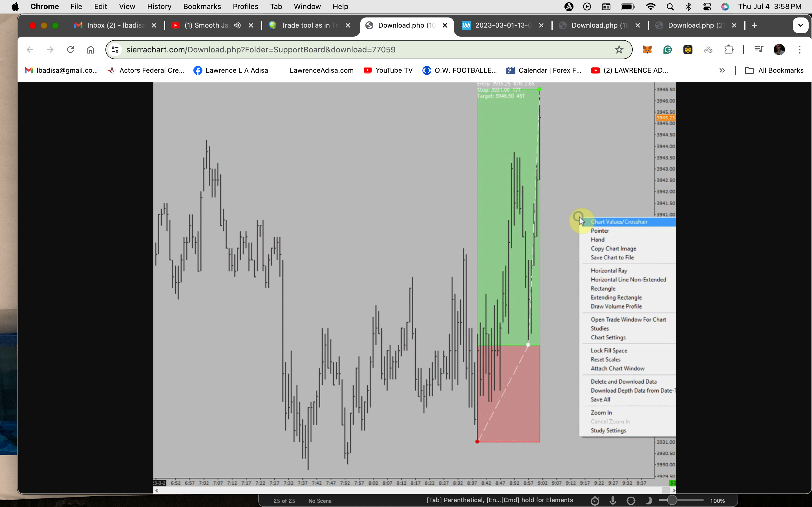812x507 pixels.
Task: Click the timer icon in bottom bar
Action: (595, 501)
